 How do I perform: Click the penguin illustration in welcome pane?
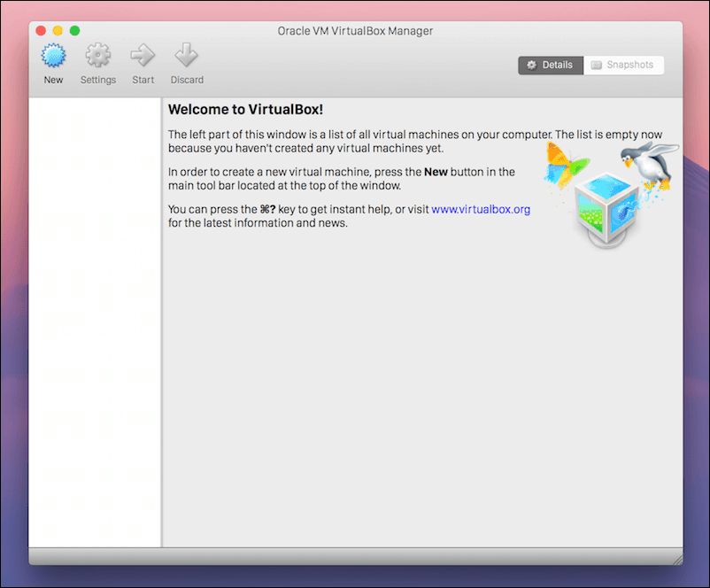(643, 166)
